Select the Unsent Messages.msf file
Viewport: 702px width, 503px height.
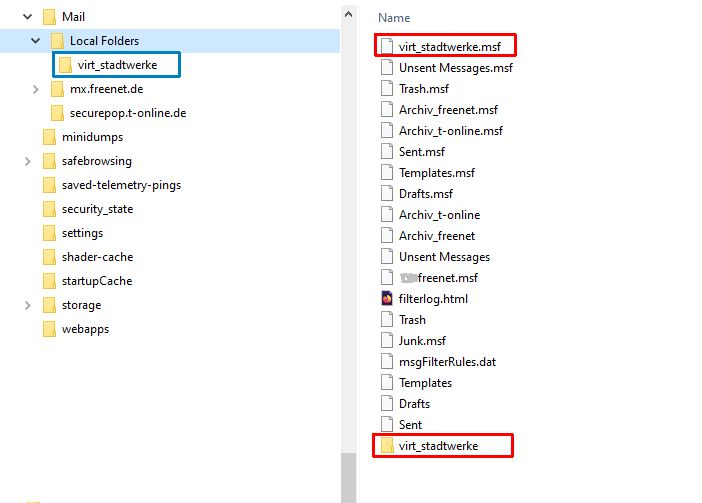coord(455,68)
